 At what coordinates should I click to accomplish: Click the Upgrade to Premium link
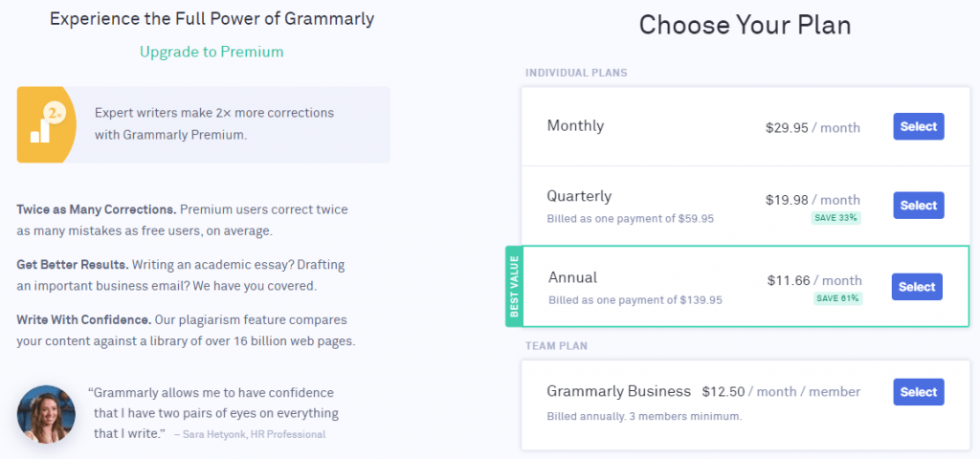click(x=212, y=52)
